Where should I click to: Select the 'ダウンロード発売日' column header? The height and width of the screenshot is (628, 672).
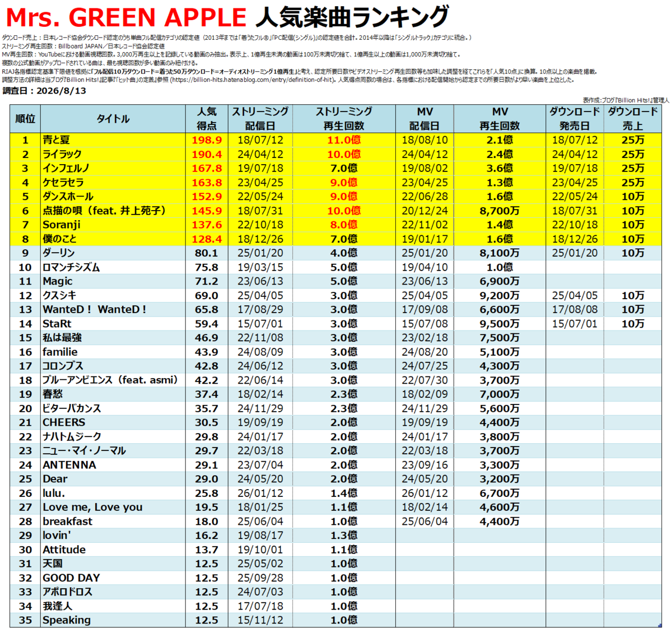click(x=575, y=119)
